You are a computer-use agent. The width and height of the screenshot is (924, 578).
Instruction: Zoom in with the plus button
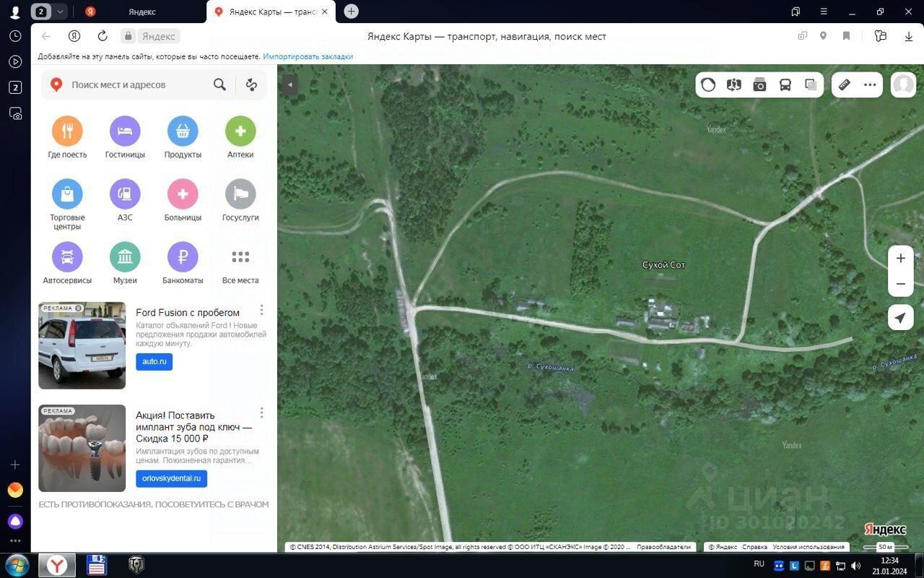[901, 258]
